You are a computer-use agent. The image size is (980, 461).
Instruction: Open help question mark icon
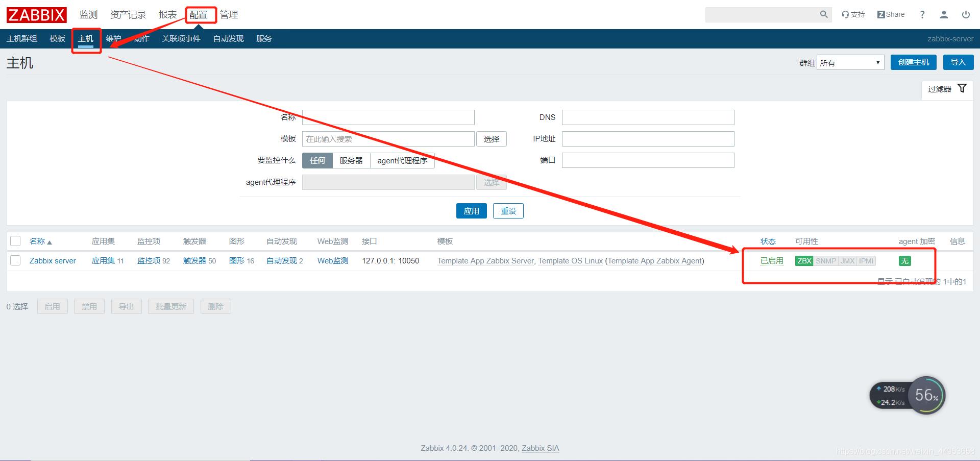coord(922,15)
